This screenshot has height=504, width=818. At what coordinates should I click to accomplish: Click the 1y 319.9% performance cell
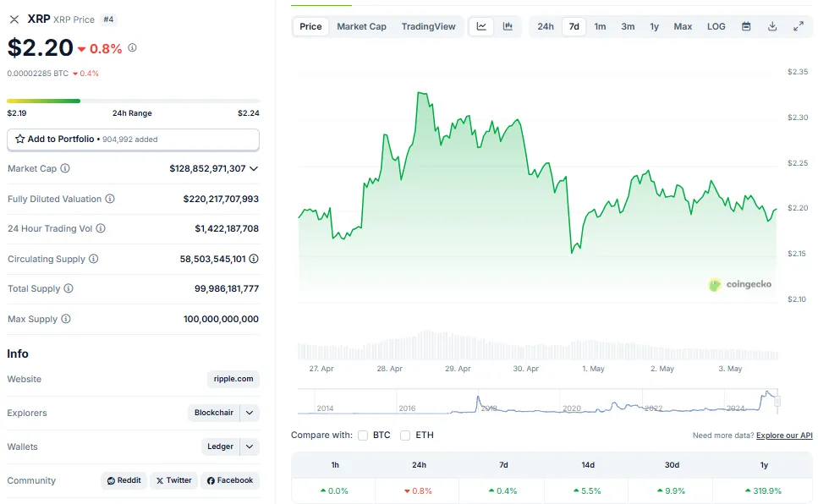point(764,491)
